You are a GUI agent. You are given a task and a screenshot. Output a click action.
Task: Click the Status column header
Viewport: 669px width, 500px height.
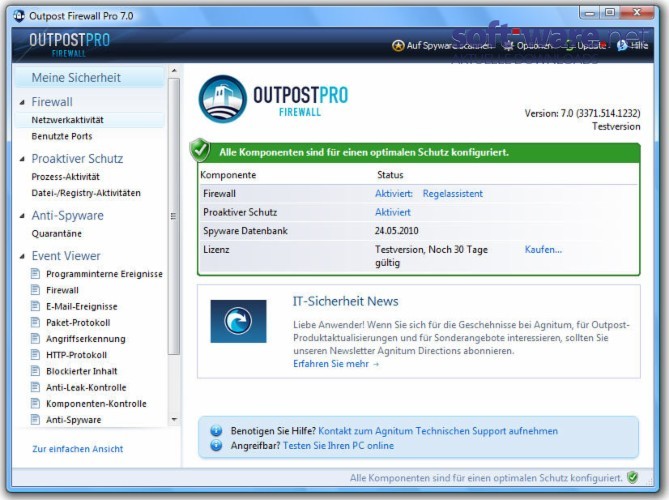390,175
